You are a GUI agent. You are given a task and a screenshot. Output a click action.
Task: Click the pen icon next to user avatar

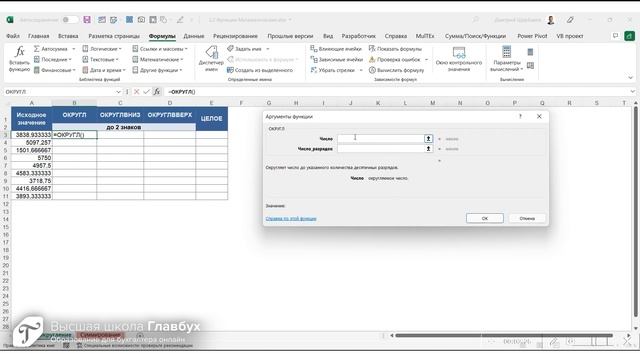pyautogui.click(x=570, y=20)
